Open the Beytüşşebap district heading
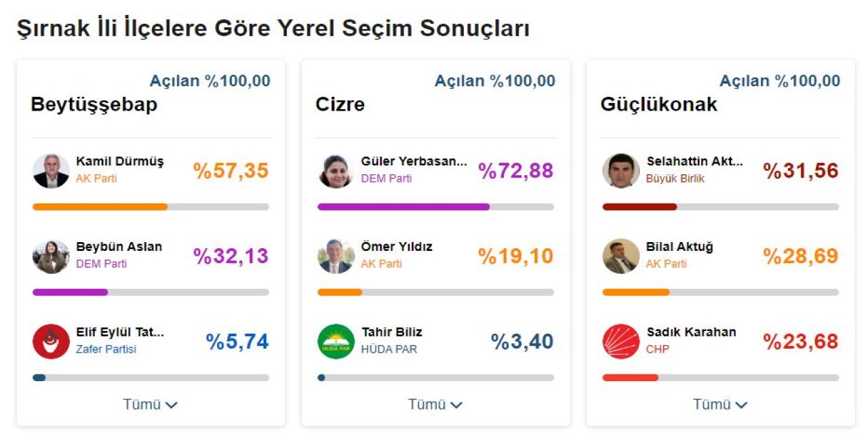868x434 pixels. click(x=94, y=104)
